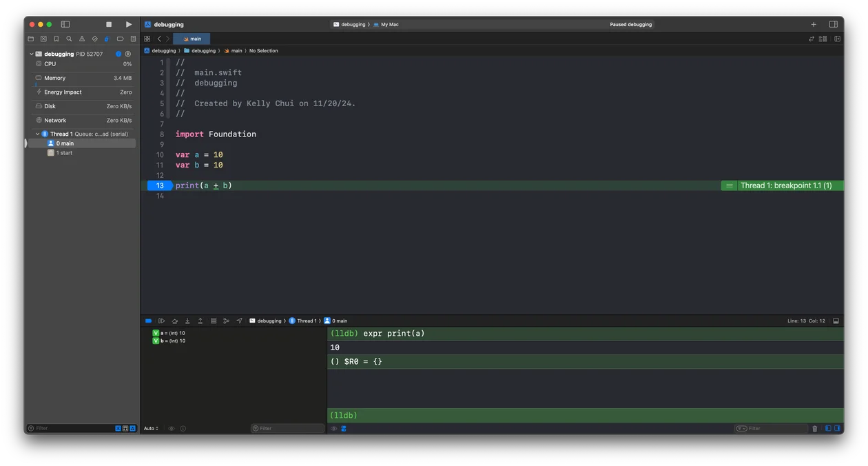The height and width of the screenshot is (466, 868).
Task: Click 'debugging' folder in jump bar
Action: (200, 51)
